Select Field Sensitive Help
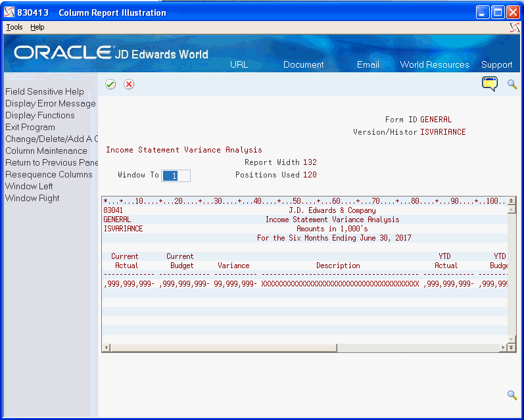The height and width of the screenshot is (420, 524). pyautogui.click(x=45, y=91)
